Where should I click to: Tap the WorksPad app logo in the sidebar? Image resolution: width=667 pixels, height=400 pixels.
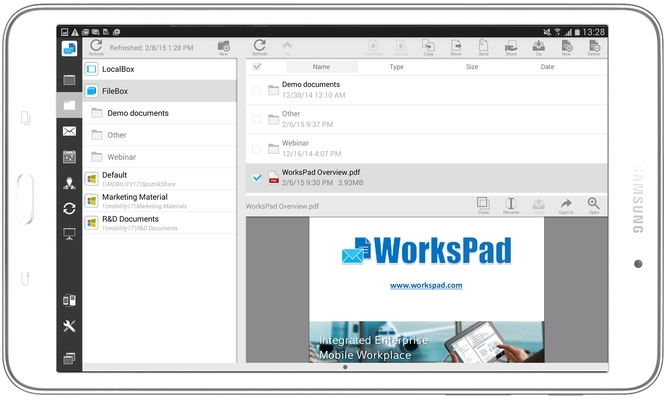click(x=69, y=49)
